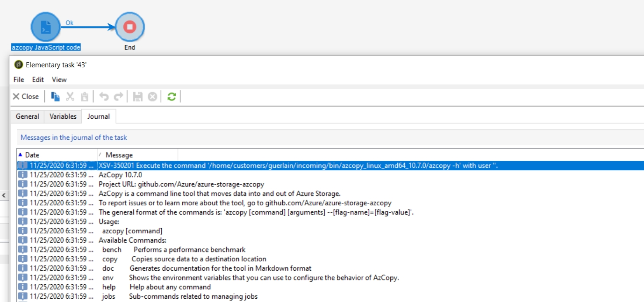Switch to the General tab
The height and width of the screenshot is (302, 644).
tap(28, 116)
